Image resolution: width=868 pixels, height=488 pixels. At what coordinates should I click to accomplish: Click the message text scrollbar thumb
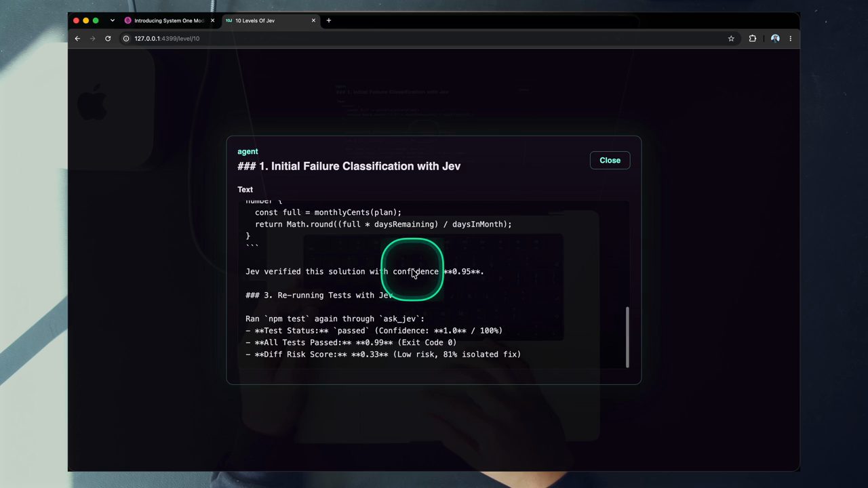click(x=627, y=337)
